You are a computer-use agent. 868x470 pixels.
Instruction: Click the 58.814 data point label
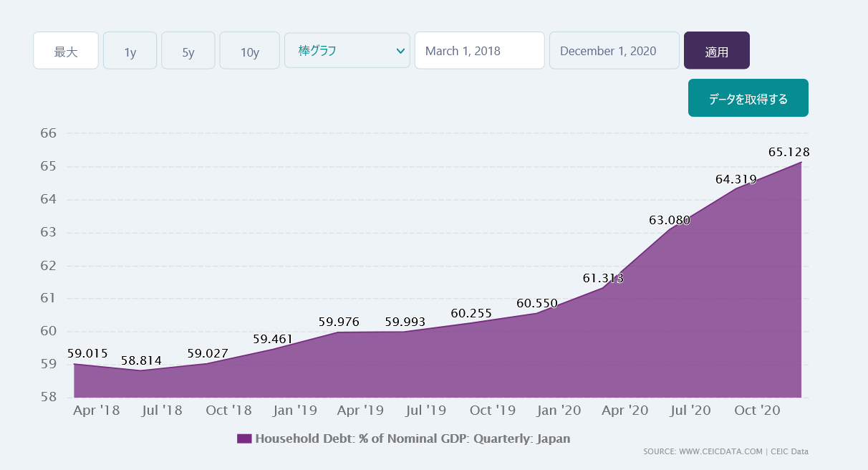[141, 360]
